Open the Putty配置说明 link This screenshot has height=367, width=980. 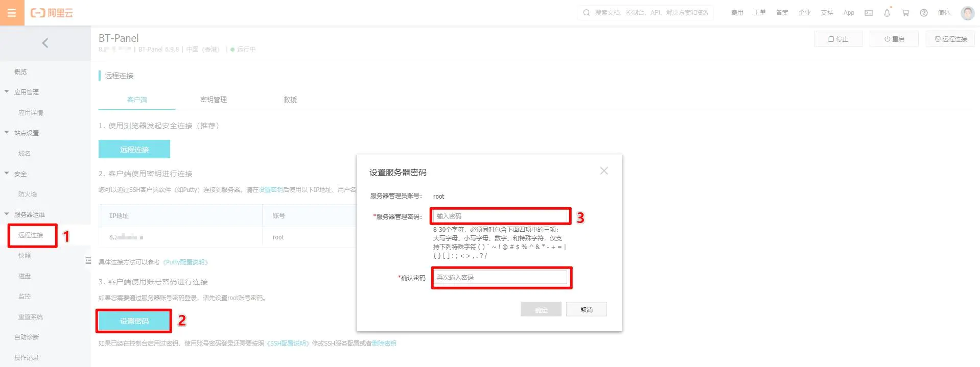coord(185,262)
